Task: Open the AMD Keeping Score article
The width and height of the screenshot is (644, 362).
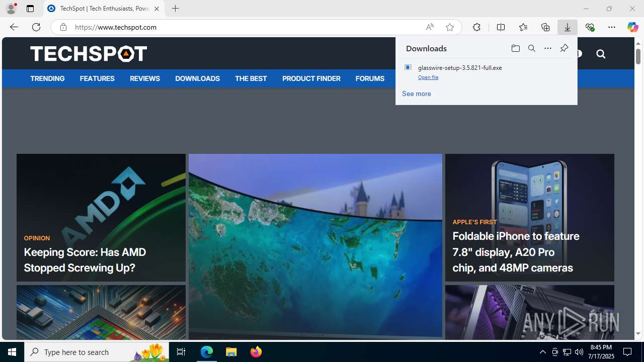Action: (x=101, y=218)
